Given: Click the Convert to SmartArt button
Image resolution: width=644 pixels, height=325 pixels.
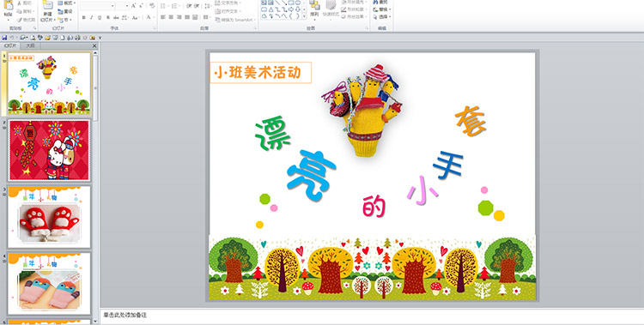Looking at the screenshot, I should tap(236, 20).
